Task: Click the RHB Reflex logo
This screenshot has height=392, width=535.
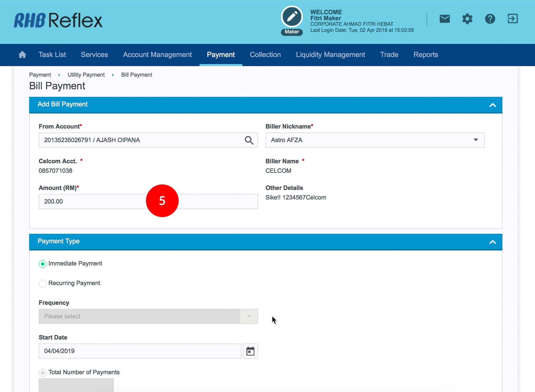Action: 58,20
